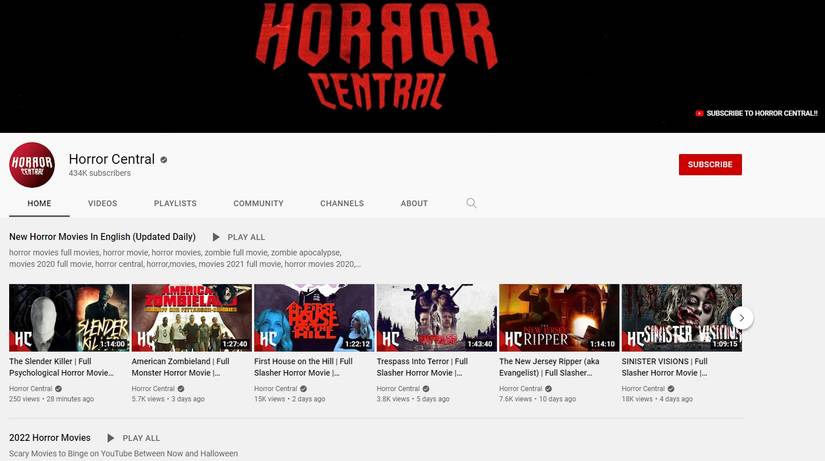Click Horror Central name under Sinister Visions
This screenshot has width=825, height=461.
click(643, 388)
